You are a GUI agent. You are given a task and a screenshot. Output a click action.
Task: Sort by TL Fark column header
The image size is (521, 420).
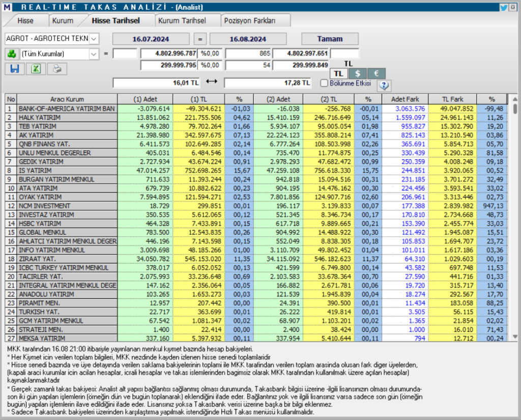[452, 99]
